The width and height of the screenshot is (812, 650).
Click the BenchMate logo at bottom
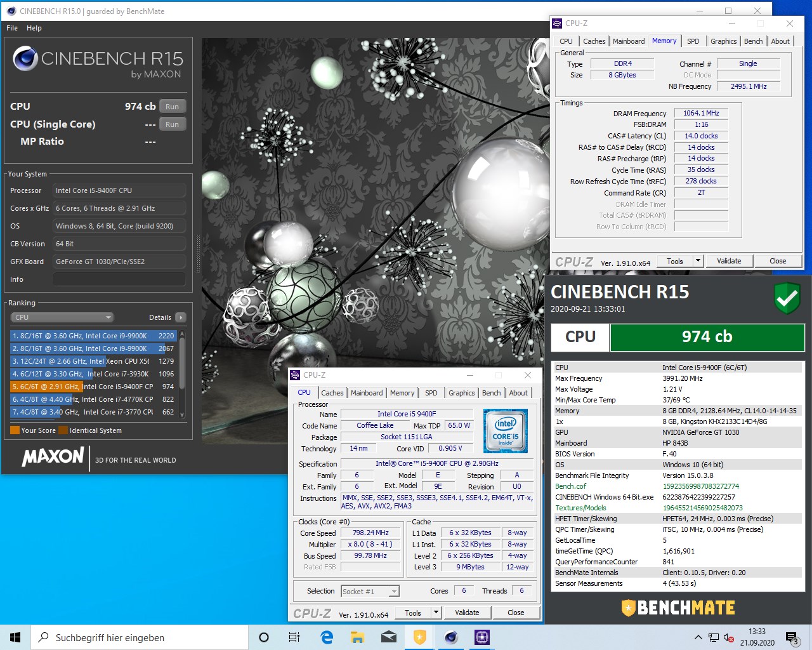coord(678,608)
